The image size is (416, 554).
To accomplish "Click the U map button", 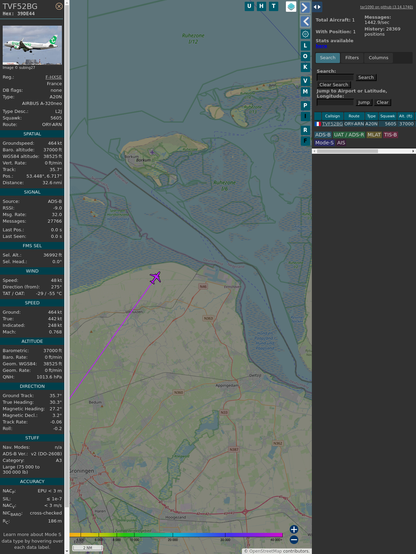I will click(x=249, y=6).
